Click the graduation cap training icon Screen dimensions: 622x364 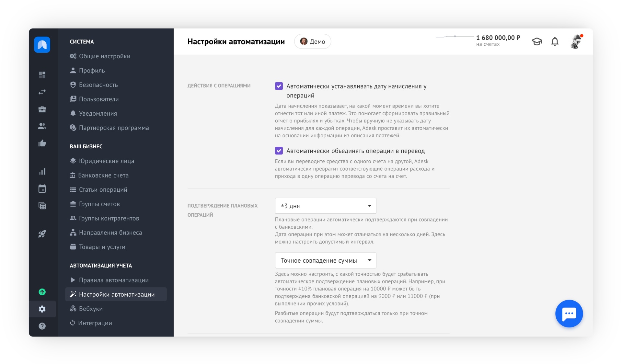(537, 41)
